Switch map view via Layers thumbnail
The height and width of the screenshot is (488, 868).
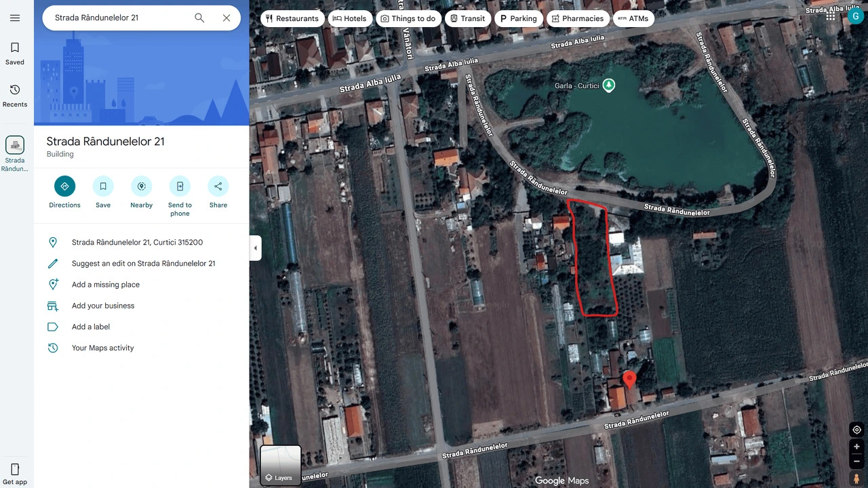281,465
